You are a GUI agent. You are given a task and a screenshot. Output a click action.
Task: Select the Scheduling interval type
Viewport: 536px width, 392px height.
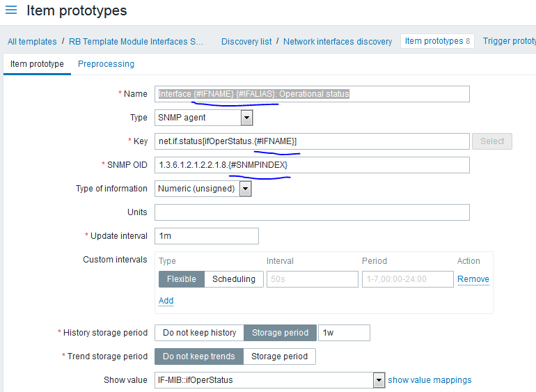tap(233, 279)
